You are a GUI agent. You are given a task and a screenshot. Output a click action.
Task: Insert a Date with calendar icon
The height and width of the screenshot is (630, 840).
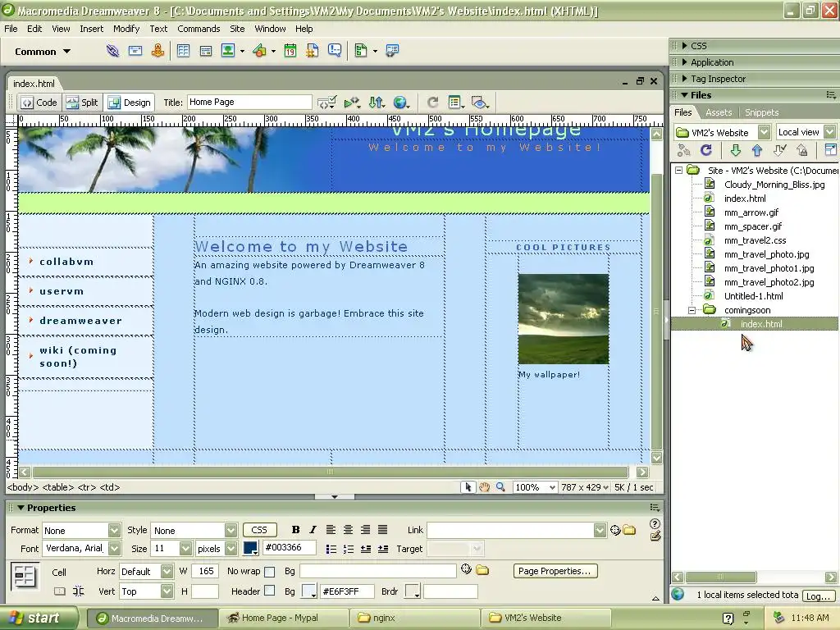point(290,51)
